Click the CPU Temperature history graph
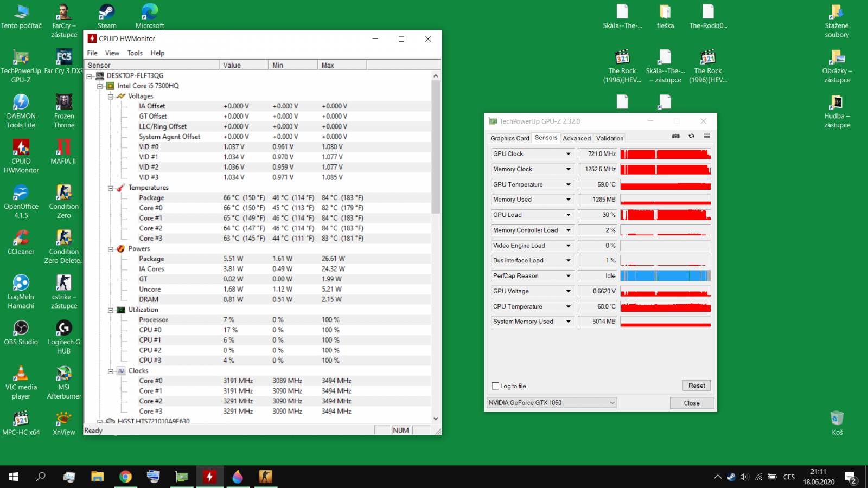 (x=665, y=306)
